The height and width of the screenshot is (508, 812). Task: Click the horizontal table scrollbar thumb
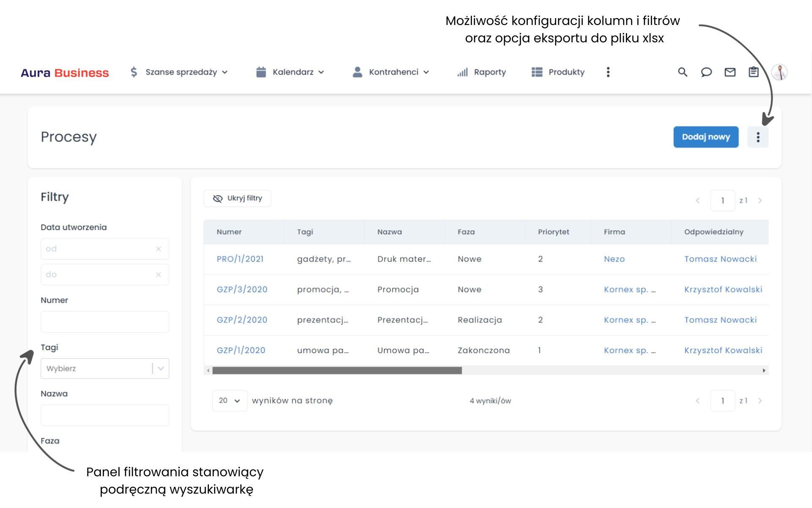pos(337,370)
